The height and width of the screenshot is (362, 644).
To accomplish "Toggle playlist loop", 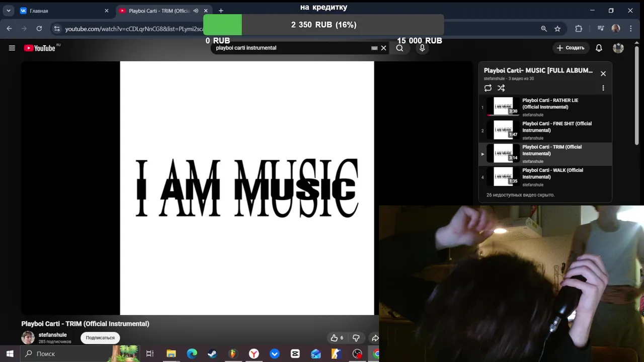I will point(488,88).
